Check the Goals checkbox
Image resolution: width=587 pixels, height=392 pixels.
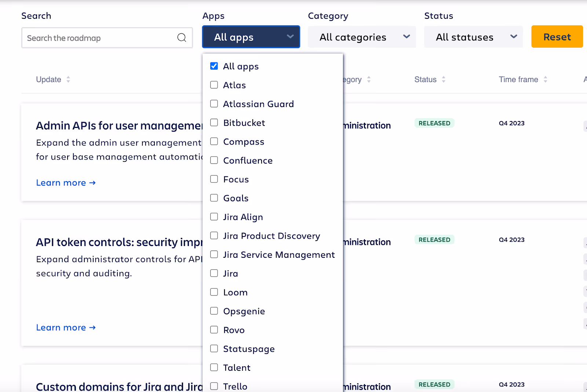pyautogui.click(x=214, y=198)
